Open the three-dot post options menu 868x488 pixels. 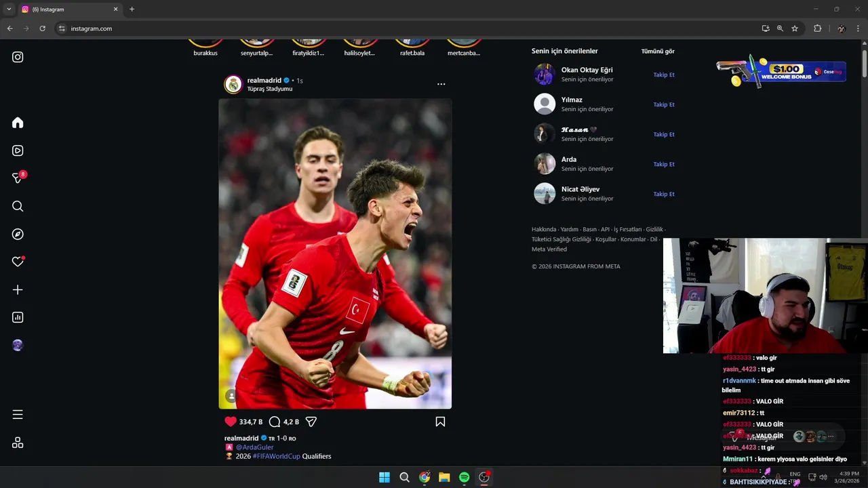pos(441,84)
